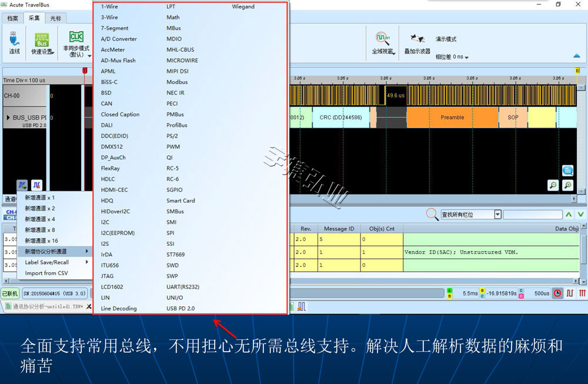Click the 49.6 us timing measurement
This screenshot has height=384, width=588.
tap(396, 95)
